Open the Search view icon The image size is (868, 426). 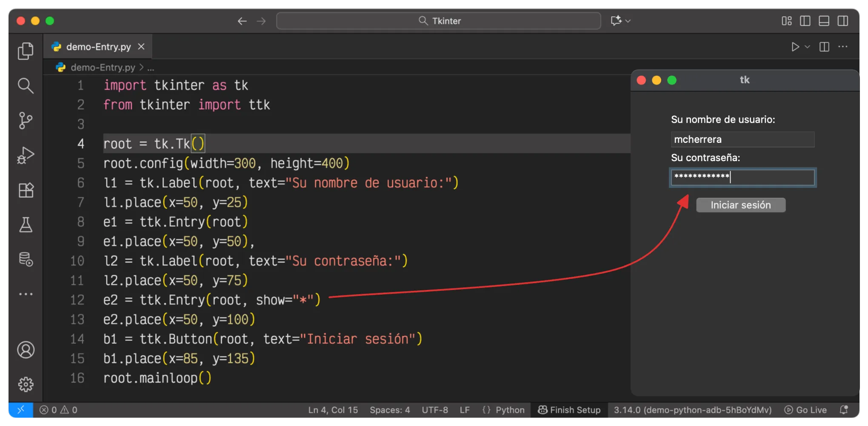coord(26,86)
